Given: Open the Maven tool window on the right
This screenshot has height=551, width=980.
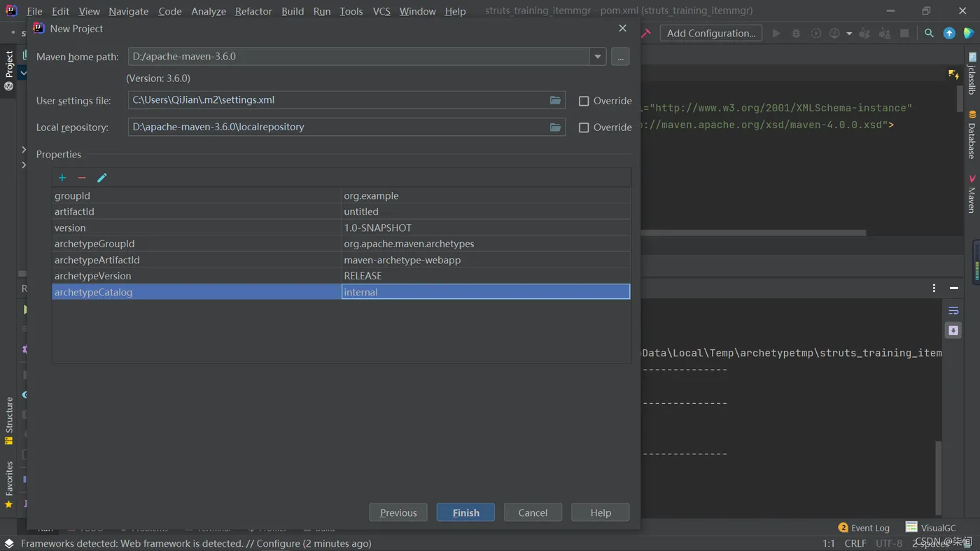Looking at the screenshot, I should (x=972, y=194).
